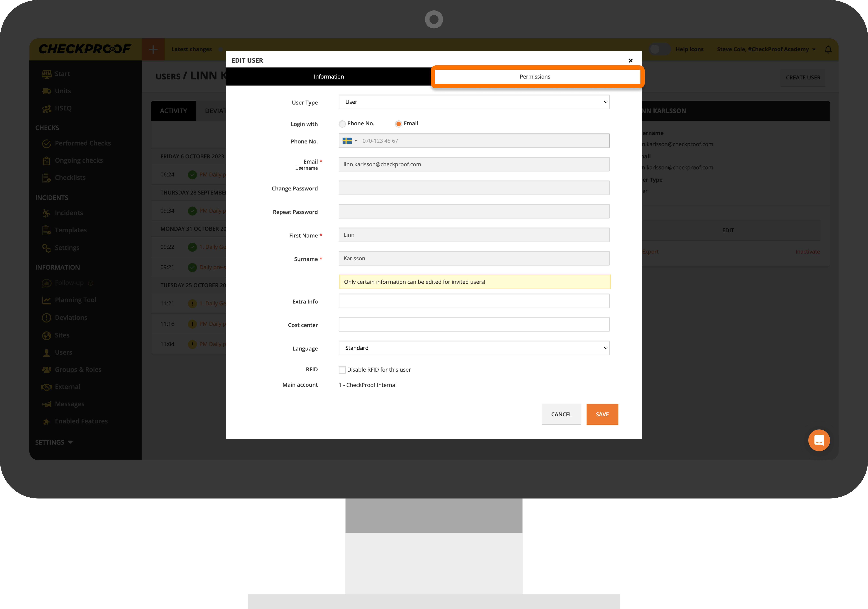Check Disable RFID for this user
Viewport: 868px width, 609px height.
click(x=342, y=370)
